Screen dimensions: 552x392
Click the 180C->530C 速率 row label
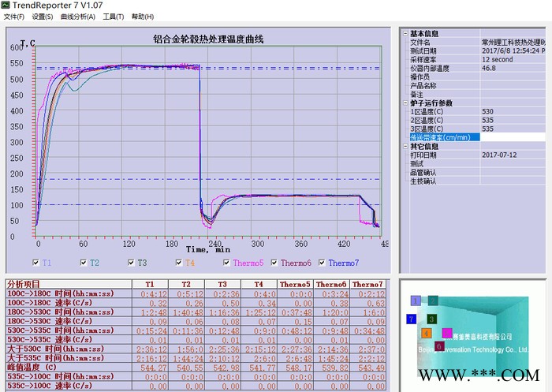click(x=69, y=321)
